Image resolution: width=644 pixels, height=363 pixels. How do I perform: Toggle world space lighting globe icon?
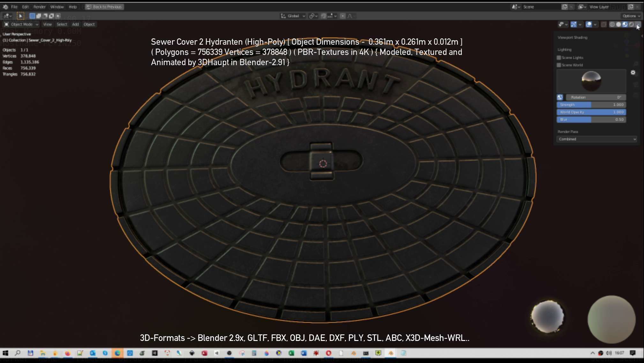point(560,97)
